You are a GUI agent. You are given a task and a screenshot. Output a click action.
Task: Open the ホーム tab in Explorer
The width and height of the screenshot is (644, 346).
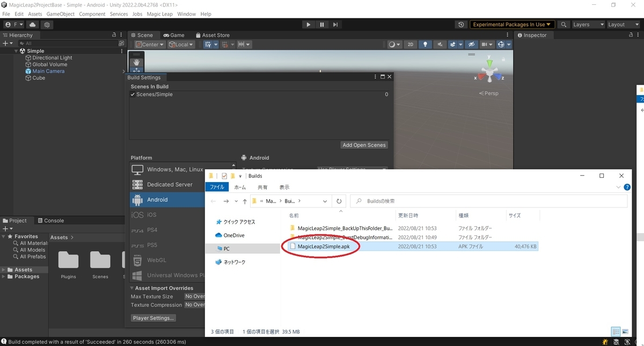point(240,187)
